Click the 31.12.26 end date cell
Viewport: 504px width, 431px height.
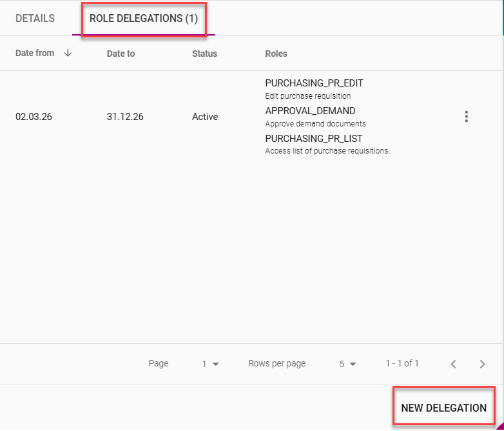point(125,117)
